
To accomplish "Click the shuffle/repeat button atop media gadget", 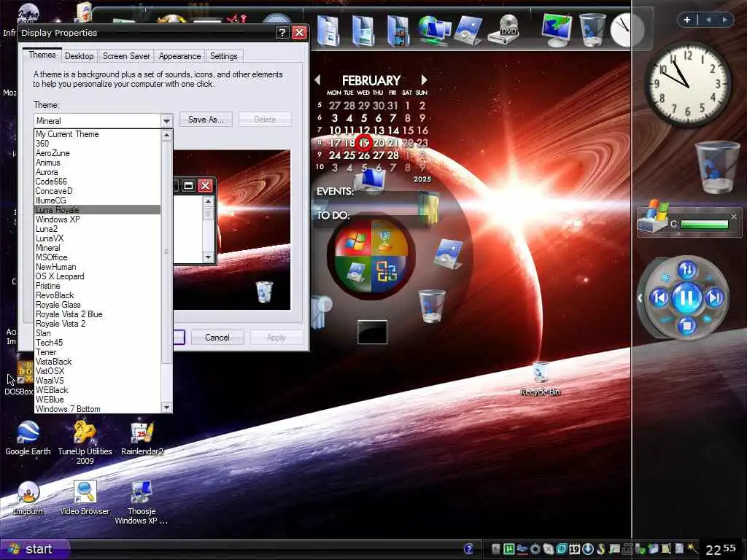I will click(687, 270).
